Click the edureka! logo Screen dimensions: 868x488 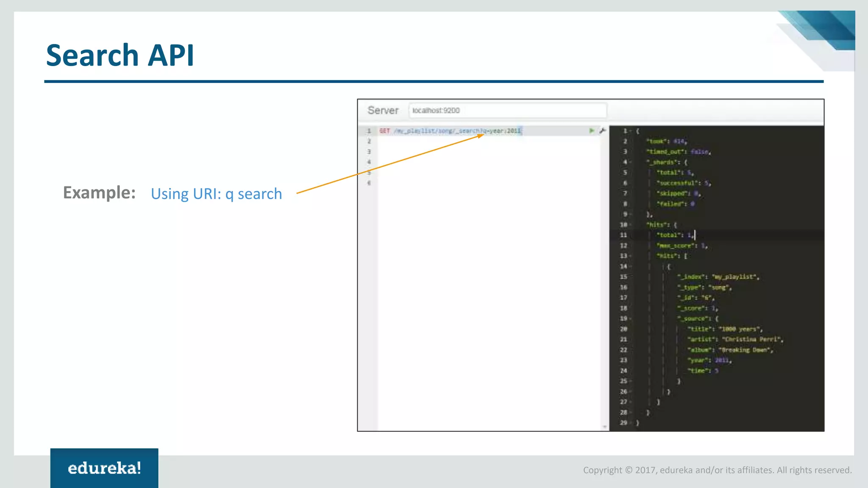point(104,468)
